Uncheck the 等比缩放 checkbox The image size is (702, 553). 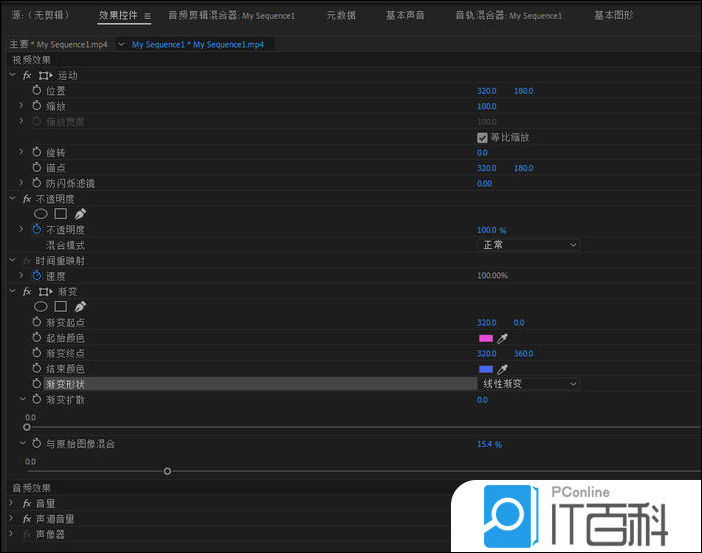[x=482, y=137]
